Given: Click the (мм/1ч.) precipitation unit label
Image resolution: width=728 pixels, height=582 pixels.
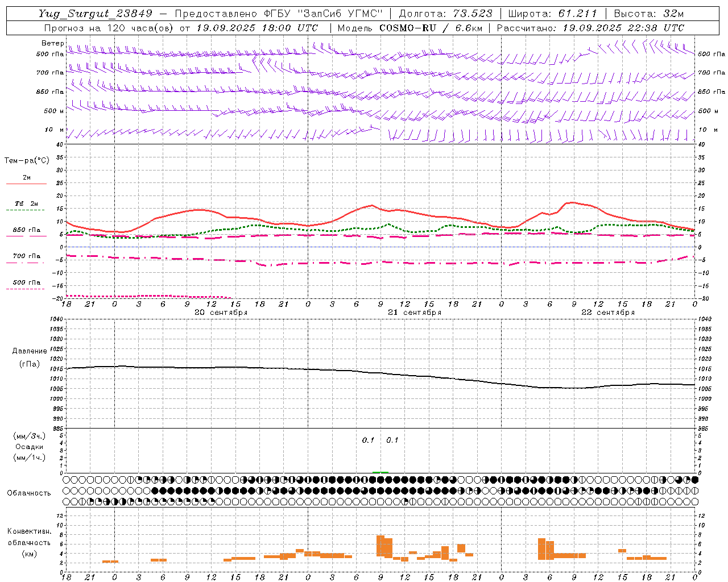Looking at the screenshot, I should tap(30, 458).
